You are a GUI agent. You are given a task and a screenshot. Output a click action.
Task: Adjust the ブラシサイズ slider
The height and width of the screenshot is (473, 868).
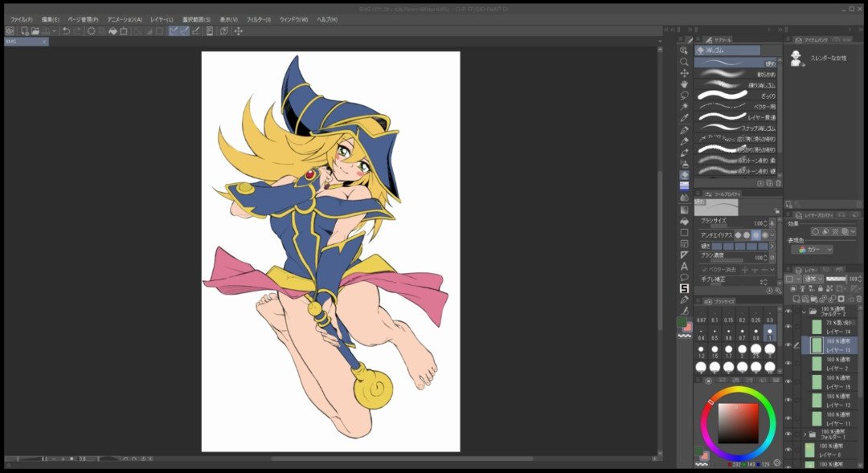(727, 226)
